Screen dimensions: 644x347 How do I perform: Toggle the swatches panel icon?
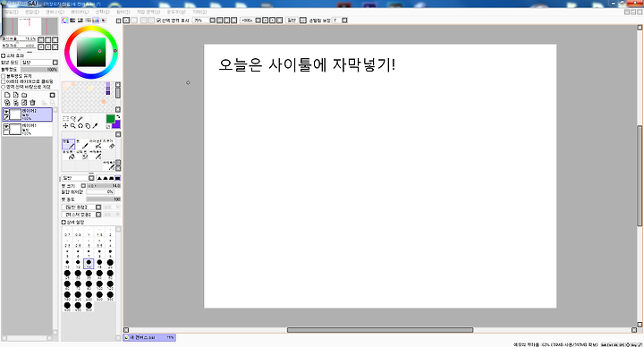[96, 20]
